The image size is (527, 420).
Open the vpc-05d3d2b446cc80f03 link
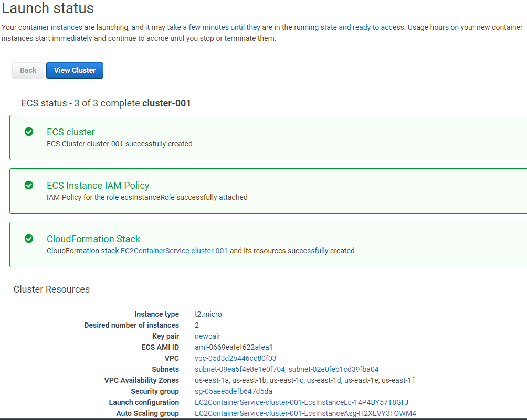(x=235, y=358)
